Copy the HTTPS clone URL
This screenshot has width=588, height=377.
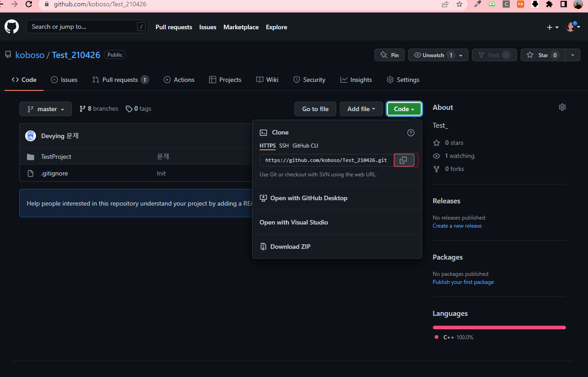[404, 160]
